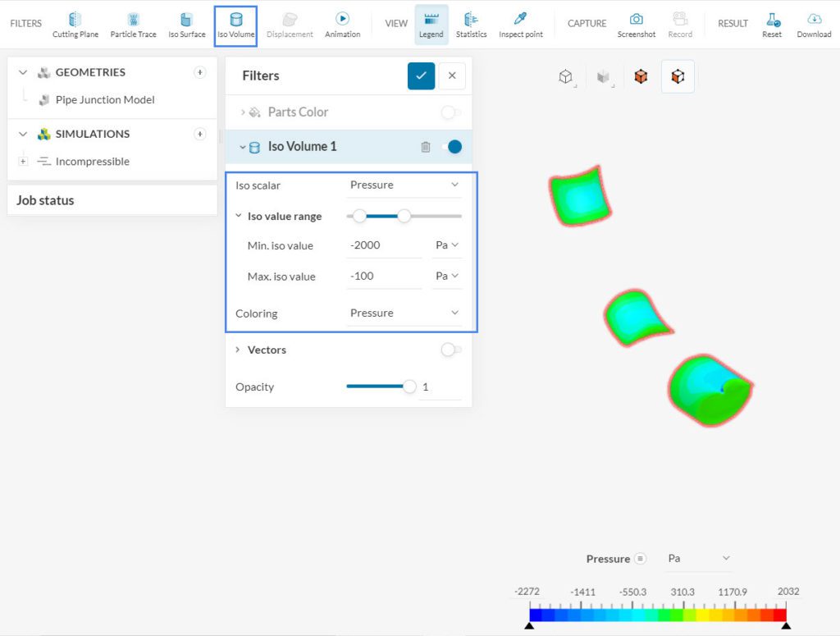The height and width of the screenshot is (636, 840).
Task: Open the Iso scalar dropdown
Action: click(x=404, y=185)
